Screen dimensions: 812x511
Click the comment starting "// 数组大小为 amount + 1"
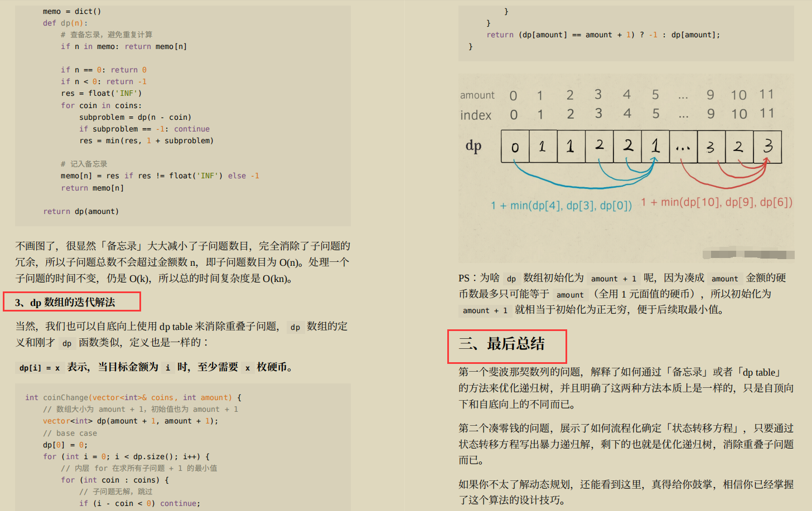141,409
